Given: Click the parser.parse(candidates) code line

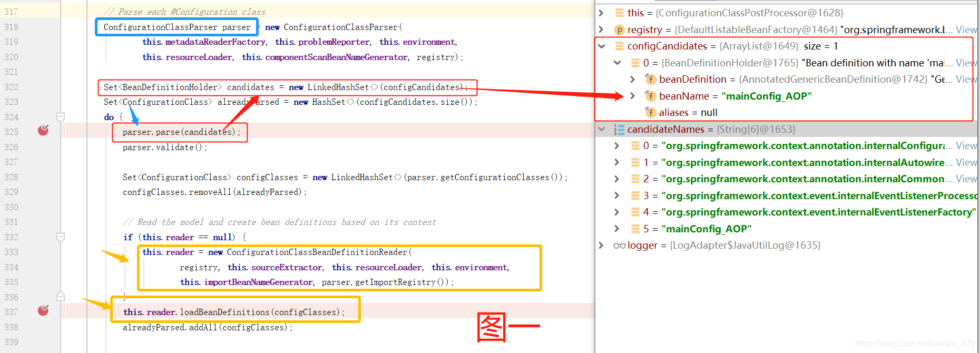Looking at the screenshot, I should [181, 132].
